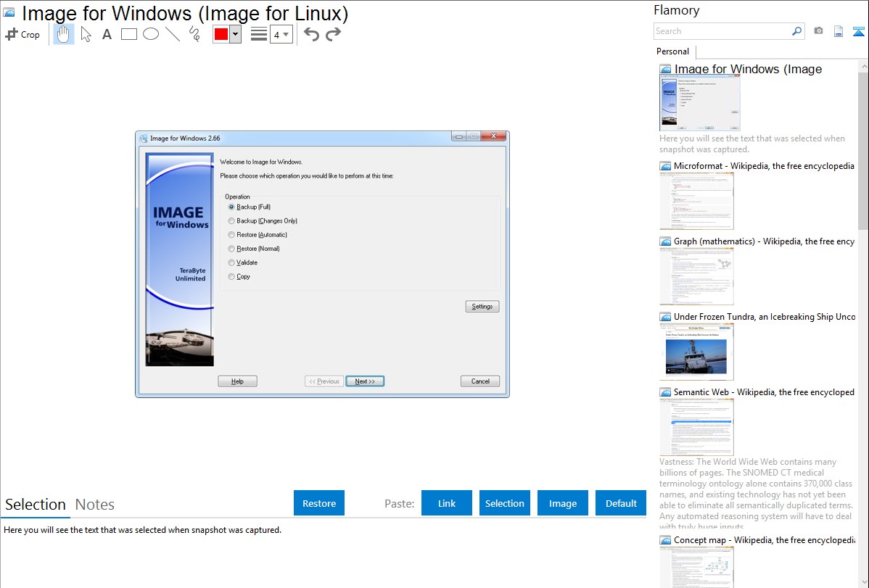Viewport: 869px width, 588px height.
Task: Click Cancel in the Image for Windows dialog
Action: tap(480, 381)
